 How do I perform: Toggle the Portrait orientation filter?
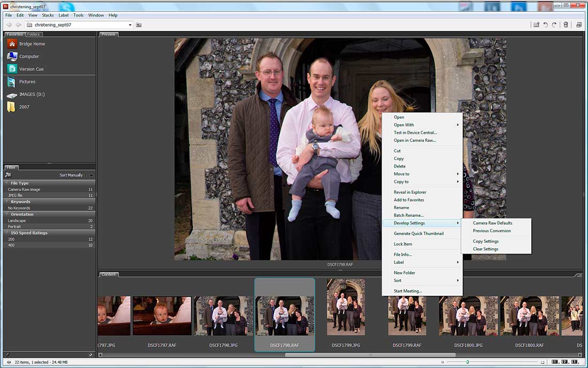pos(14,227)
